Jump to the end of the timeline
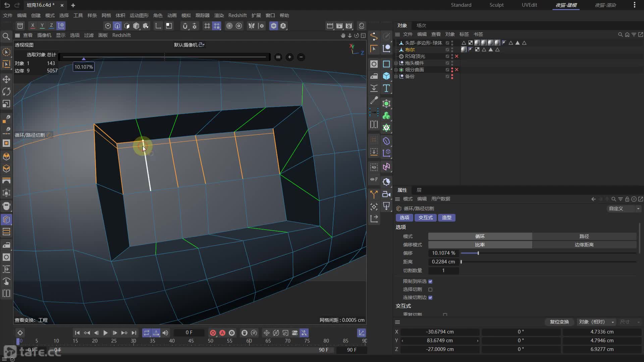 (x=134, y=333)
